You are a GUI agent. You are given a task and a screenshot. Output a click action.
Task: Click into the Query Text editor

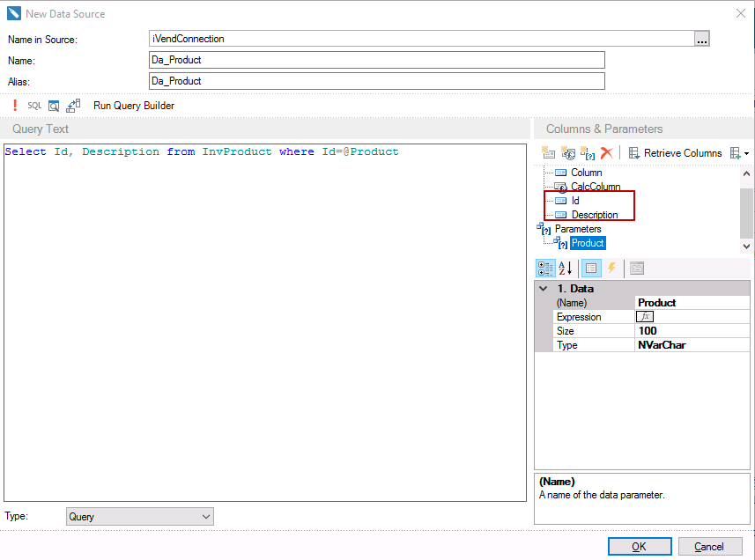point(265,322)
